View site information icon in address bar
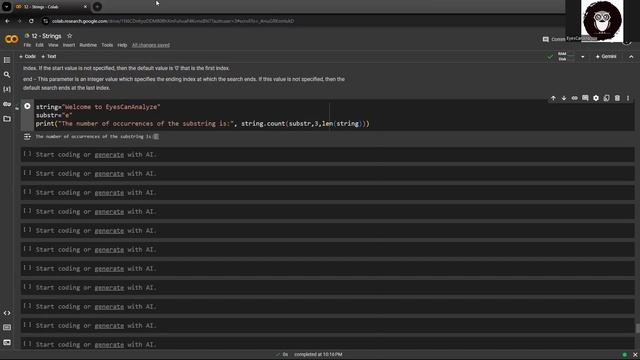 pyautogui.click(x=45, y=21)
